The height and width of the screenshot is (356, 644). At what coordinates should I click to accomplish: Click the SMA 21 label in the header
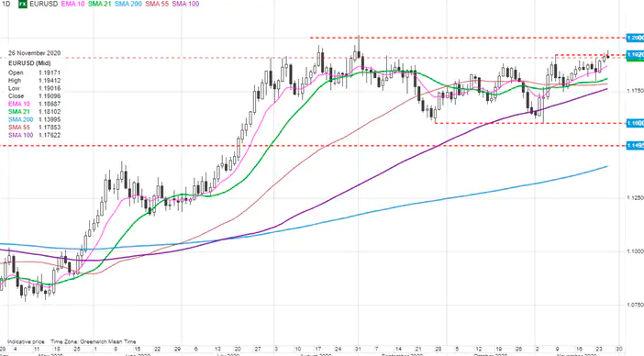pyautogui.click(x=100, y=4)
